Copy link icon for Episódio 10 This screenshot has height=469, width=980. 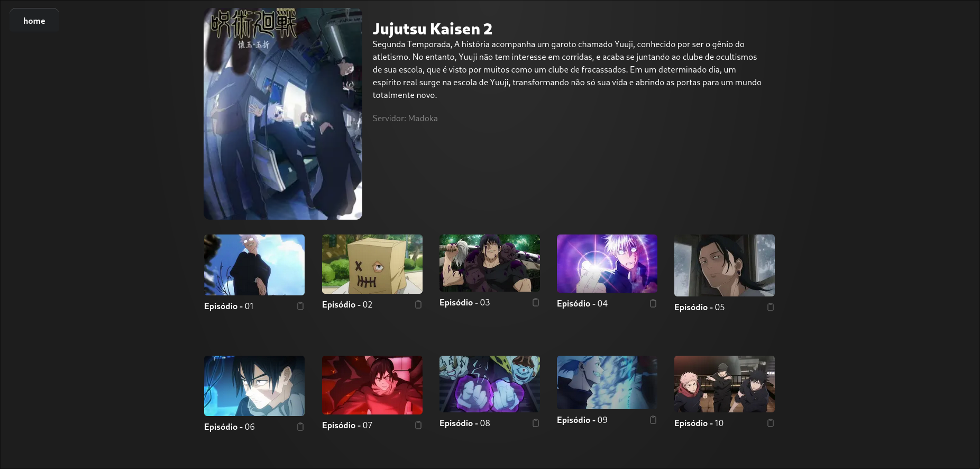(x=771, y=423)
